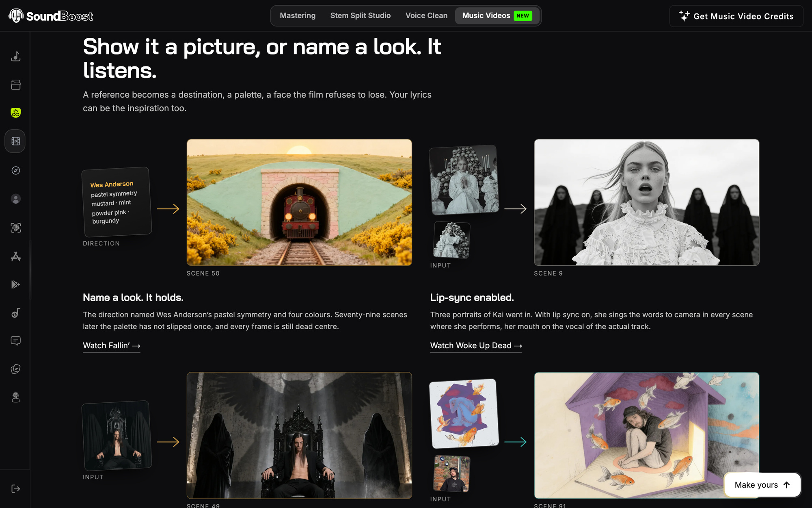Click the SoundBoost logo
The width and height of the screenshot is (812, 508).
point(51,16)
